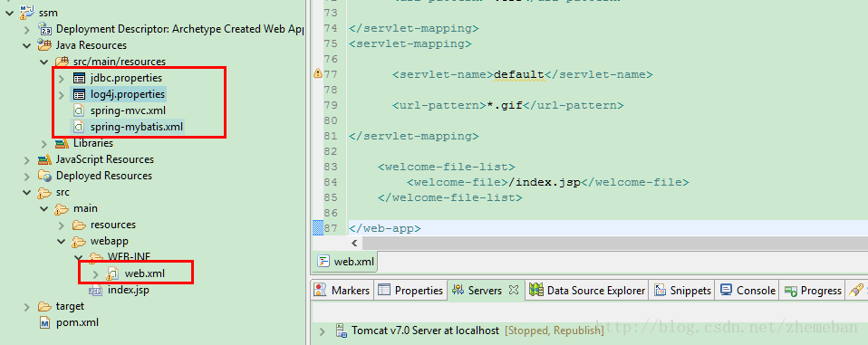868x345 pixels.
Task: Click the index.jsp file icon
Action: 96,290
